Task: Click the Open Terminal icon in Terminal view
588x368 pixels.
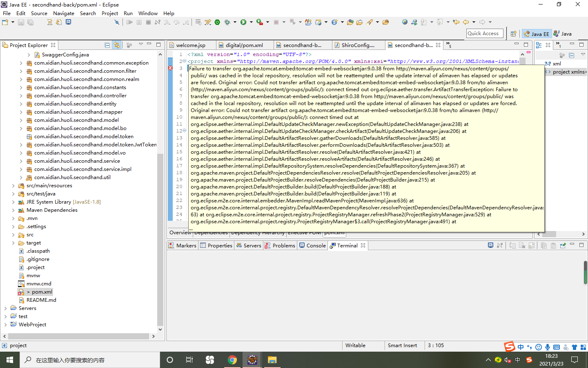Action: click(x=490, y=245)
